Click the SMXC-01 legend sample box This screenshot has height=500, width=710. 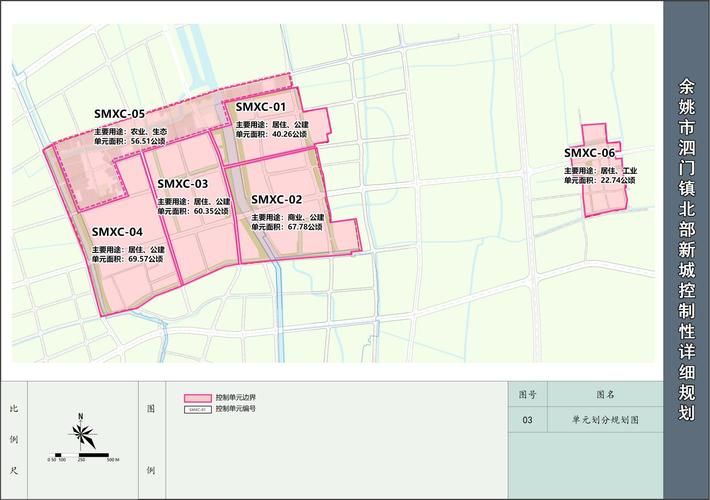tap(198, 409)
